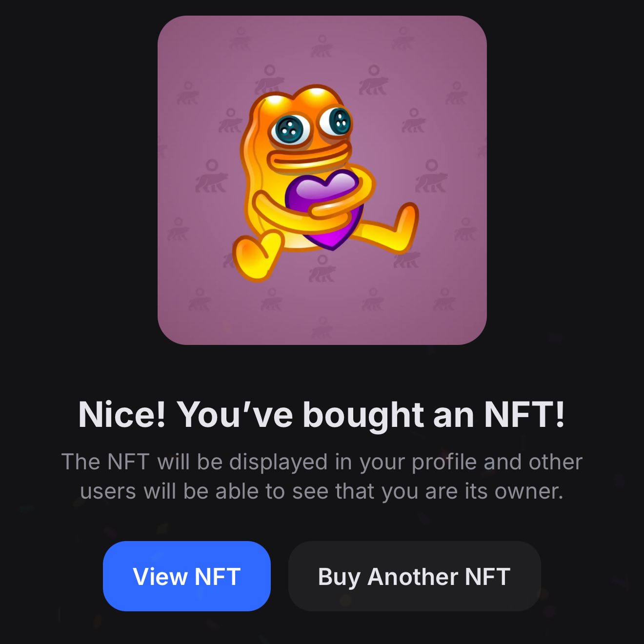644x644 pixels.
Task: Click the frog's right button eye
Action: click(x=337, y=121)
